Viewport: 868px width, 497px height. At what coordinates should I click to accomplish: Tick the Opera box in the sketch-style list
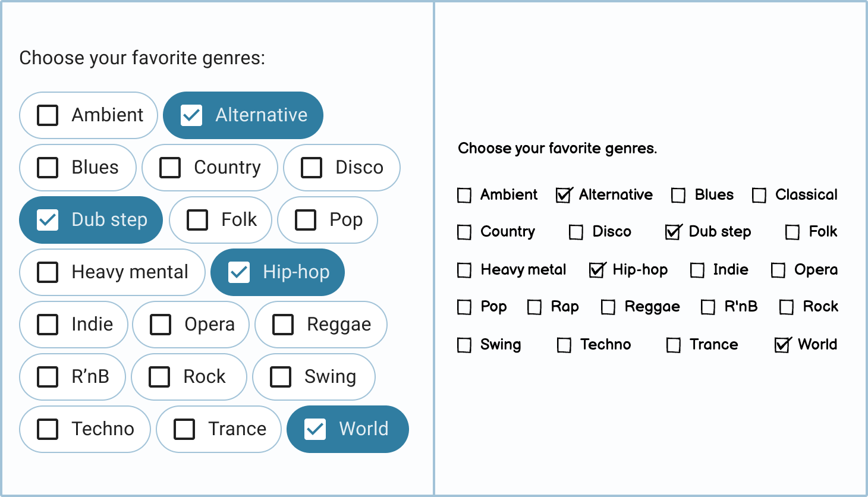(x=778, y=270)
